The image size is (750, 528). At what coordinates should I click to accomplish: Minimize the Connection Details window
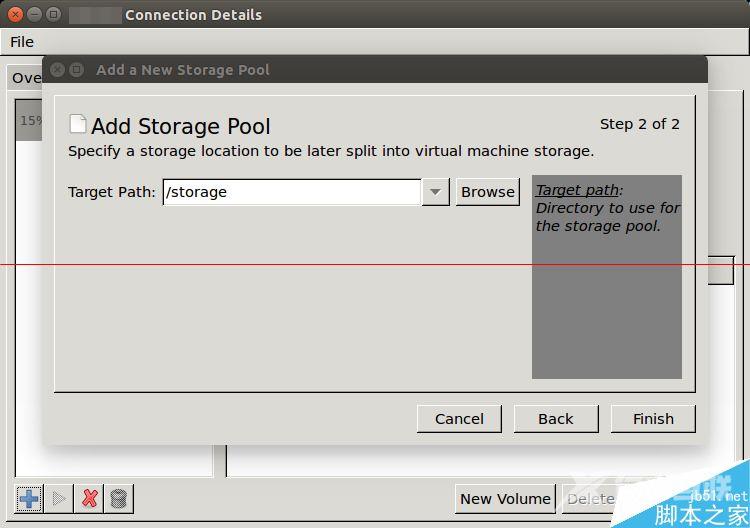pyautogui.click(x=35, y=15)
